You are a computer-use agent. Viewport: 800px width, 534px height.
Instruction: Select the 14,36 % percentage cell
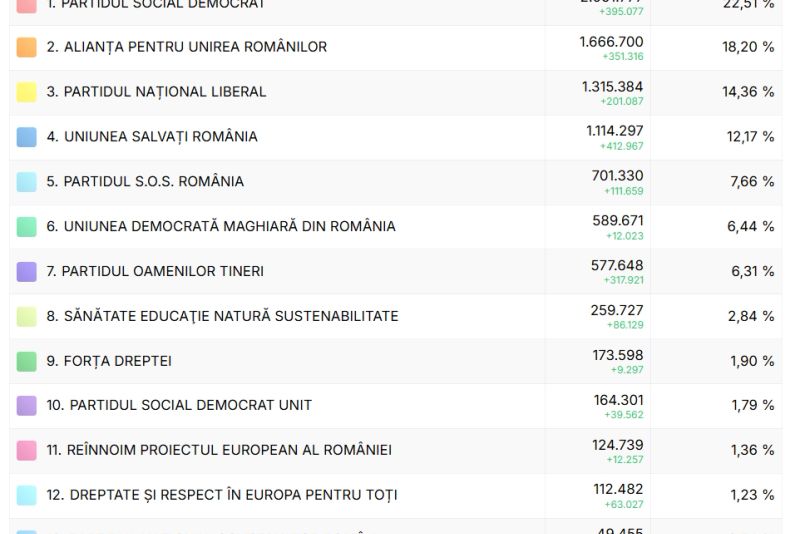click(750, 92)
